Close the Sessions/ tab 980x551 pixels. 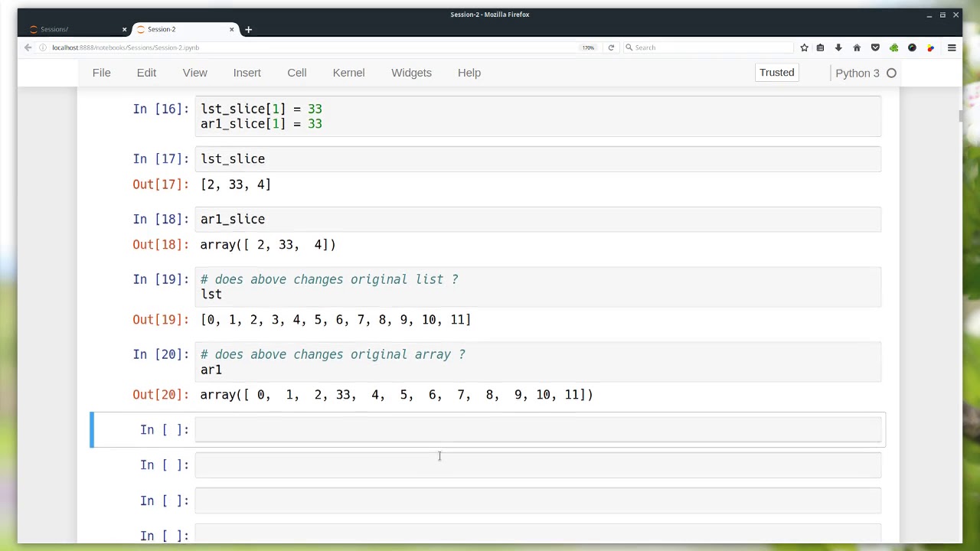(124, 29)
